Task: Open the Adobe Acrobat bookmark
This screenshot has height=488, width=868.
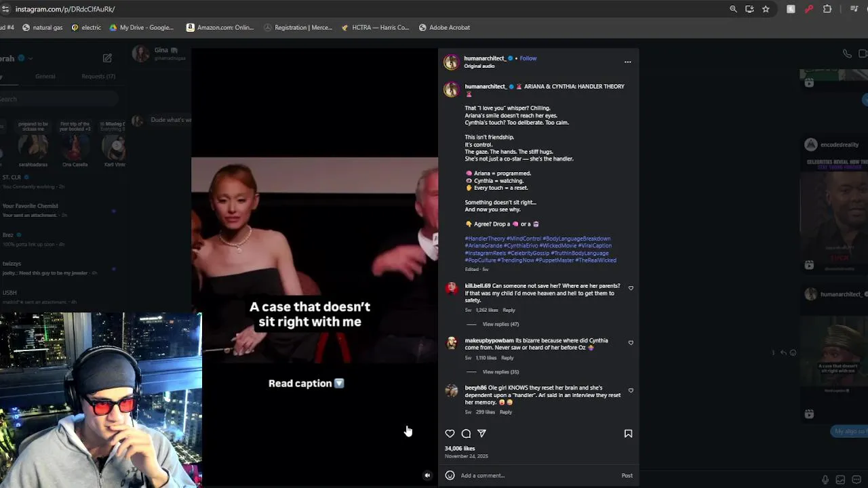Action: point(444,28)
